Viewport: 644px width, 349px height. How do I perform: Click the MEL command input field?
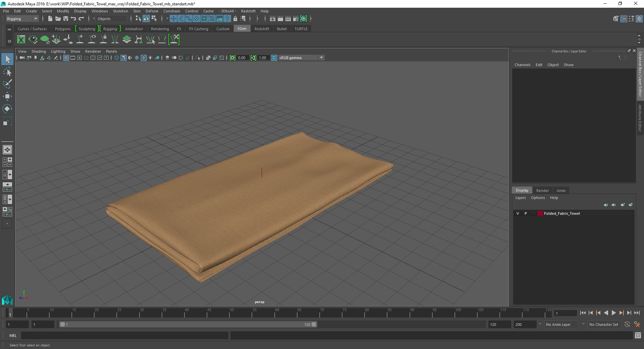click(124, 335)
